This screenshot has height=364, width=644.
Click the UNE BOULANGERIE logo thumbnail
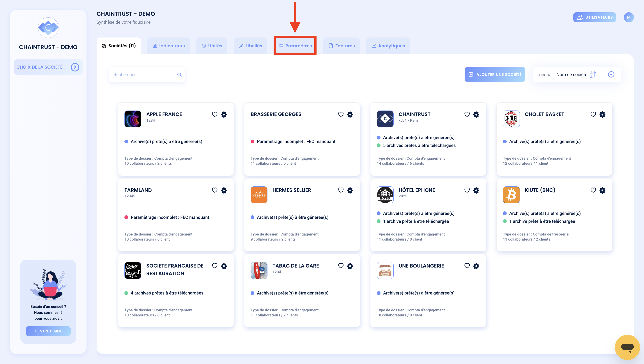pyautogui.click(x=385, y=270)
